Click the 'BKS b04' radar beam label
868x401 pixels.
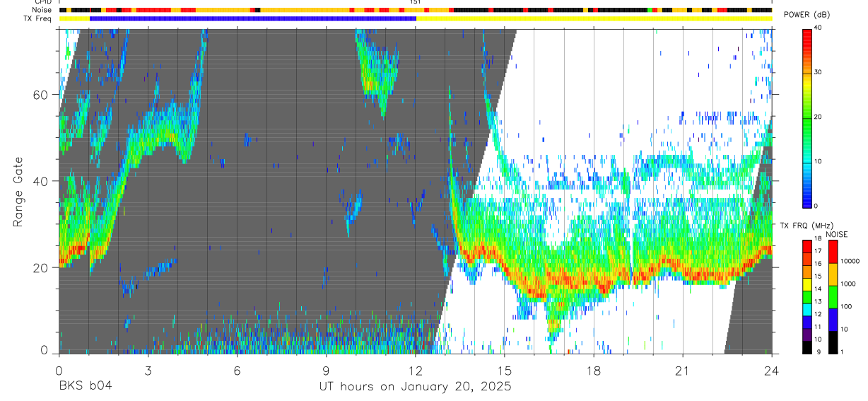point(85,387)
